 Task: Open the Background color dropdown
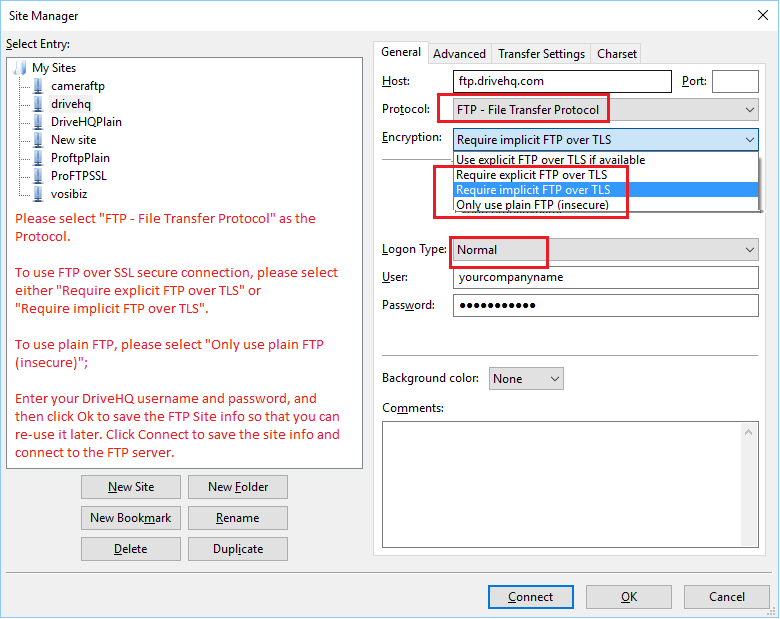526,379
